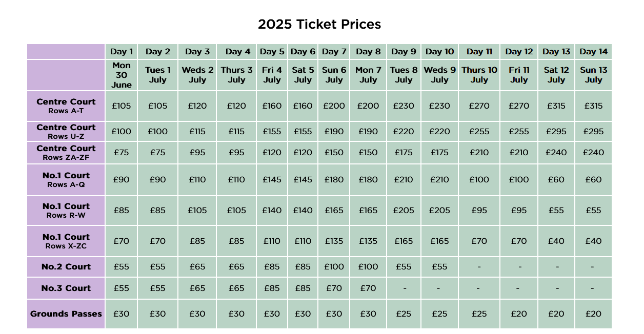644x334 pixels.
Task: Click the Grounds Passes row label
Action: coord(66,314)
